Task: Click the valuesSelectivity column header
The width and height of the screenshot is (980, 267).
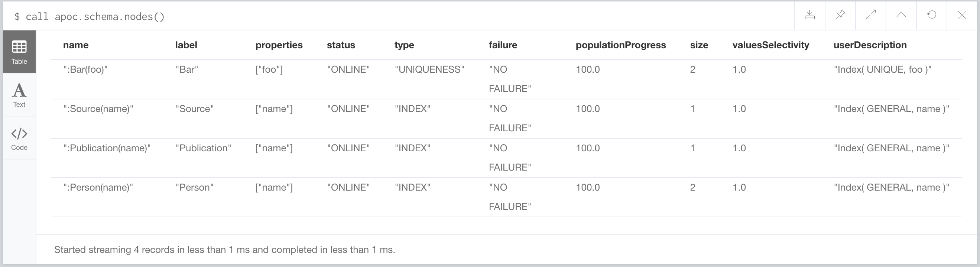Action: point(770,45)
